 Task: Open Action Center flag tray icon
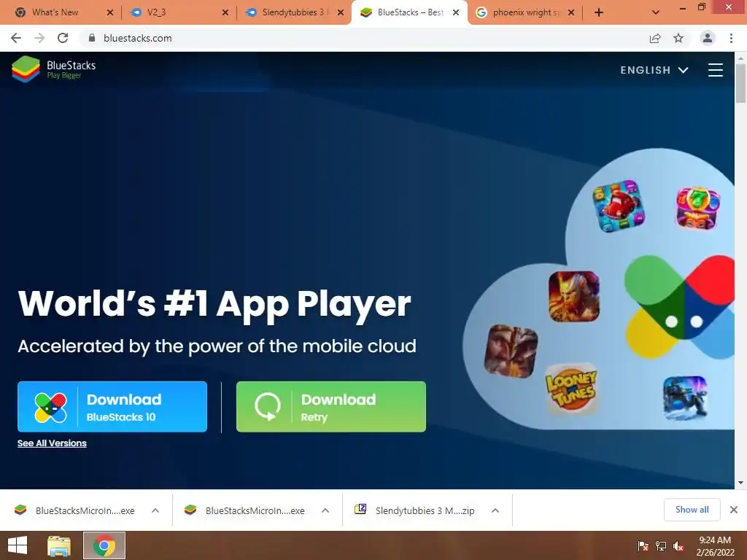[x=643, y=546]
